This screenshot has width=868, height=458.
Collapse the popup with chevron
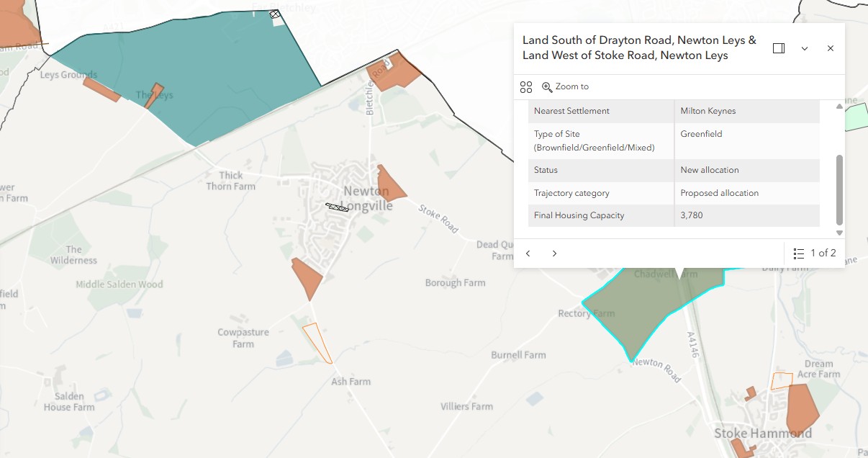[805, 48]
